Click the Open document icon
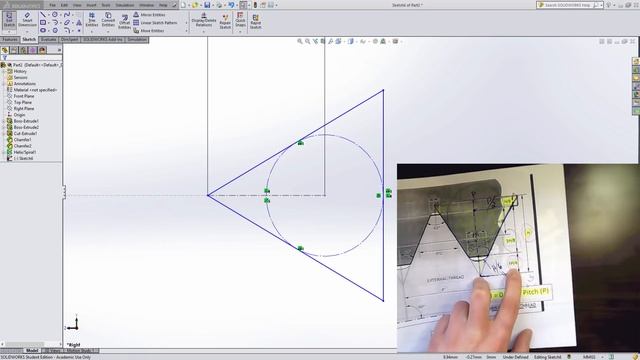Image resolution: width=640 pixels, height=360 pixels. (x=195, y=5)
